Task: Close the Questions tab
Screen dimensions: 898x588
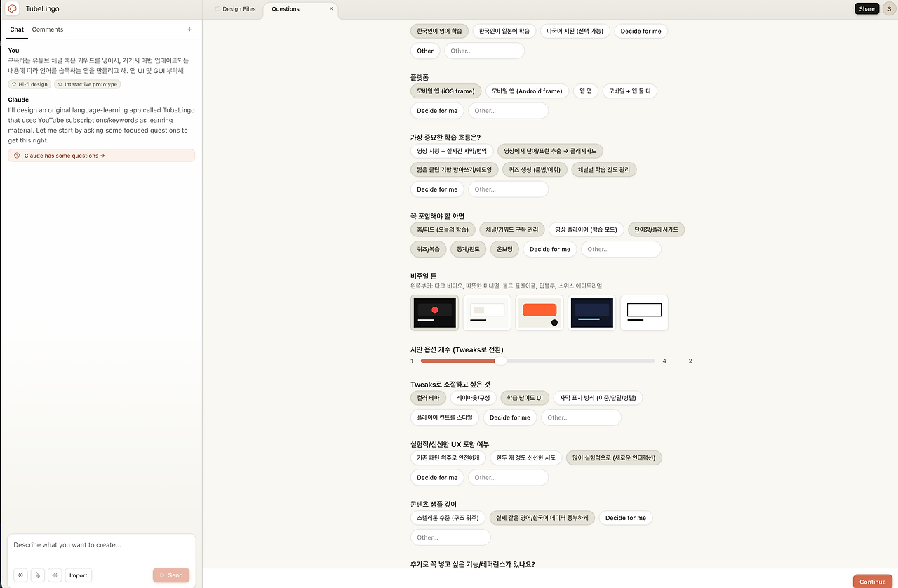Action: [331, 9]
